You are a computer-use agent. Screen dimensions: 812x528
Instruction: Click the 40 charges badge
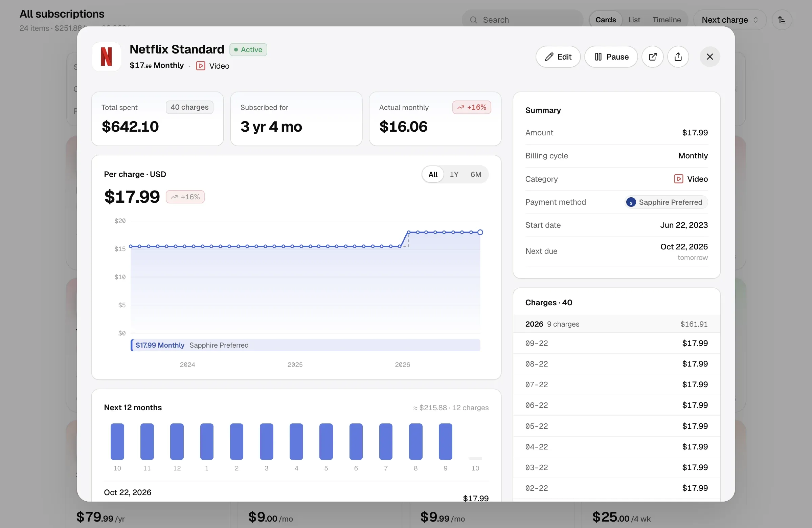coord(189,107)
